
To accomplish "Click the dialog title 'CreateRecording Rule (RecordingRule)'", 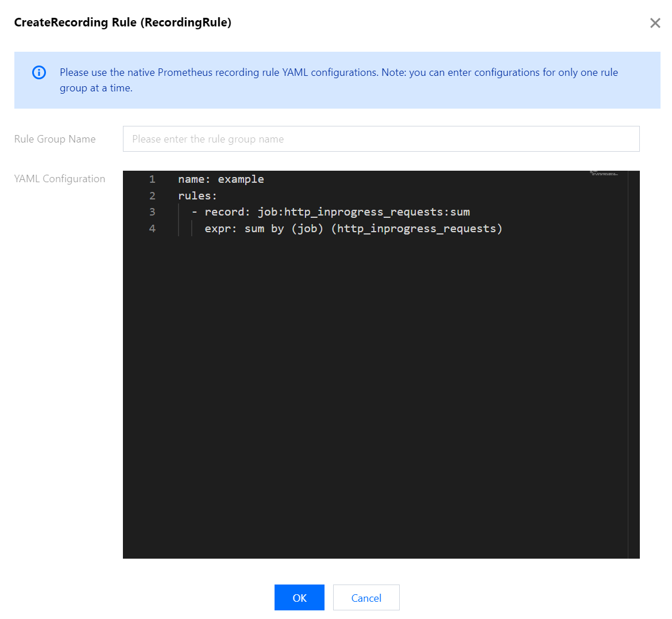I will [122, 22].
